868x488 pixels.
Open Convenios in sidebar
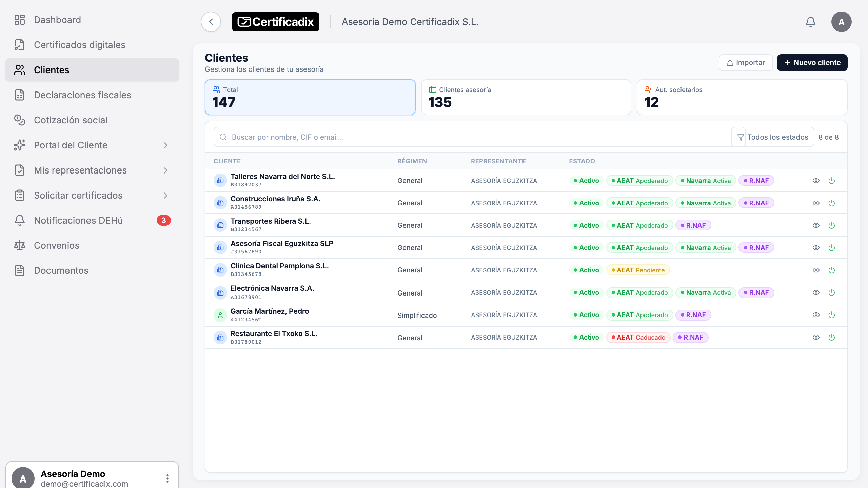pos(92,245)
